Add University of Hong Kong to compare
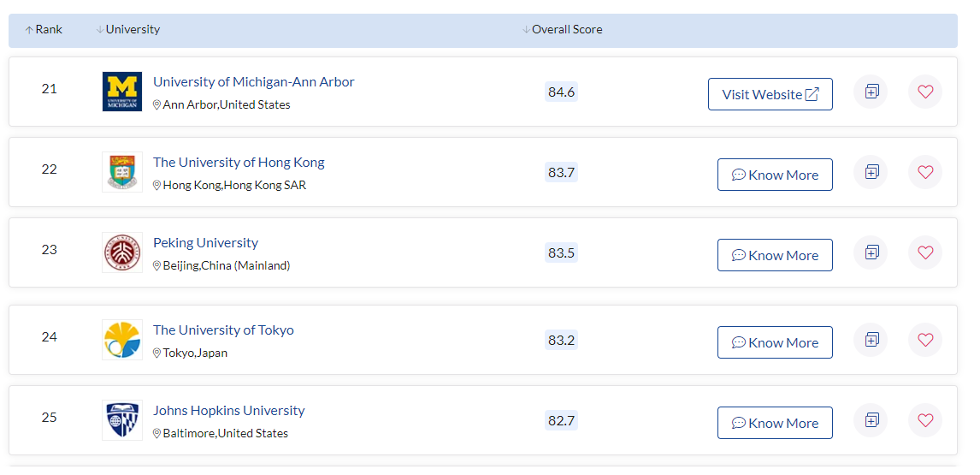Screen dimensions: 980x475 click(871, 171)
